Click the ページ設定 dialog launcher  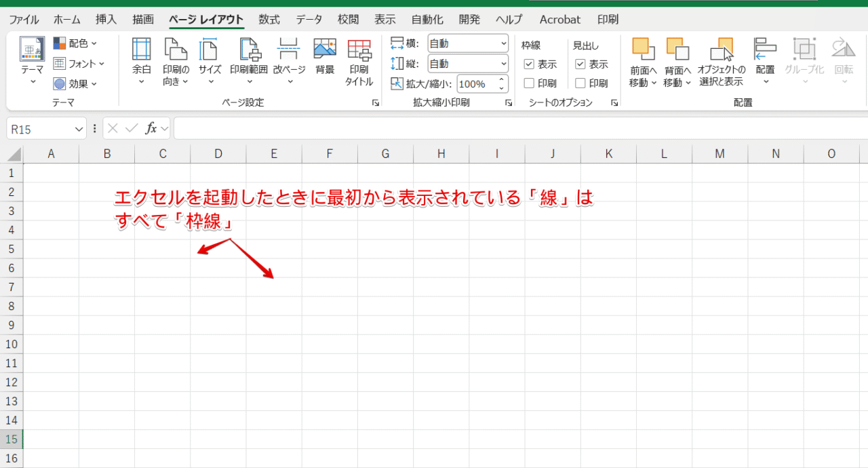coord(376,102)
